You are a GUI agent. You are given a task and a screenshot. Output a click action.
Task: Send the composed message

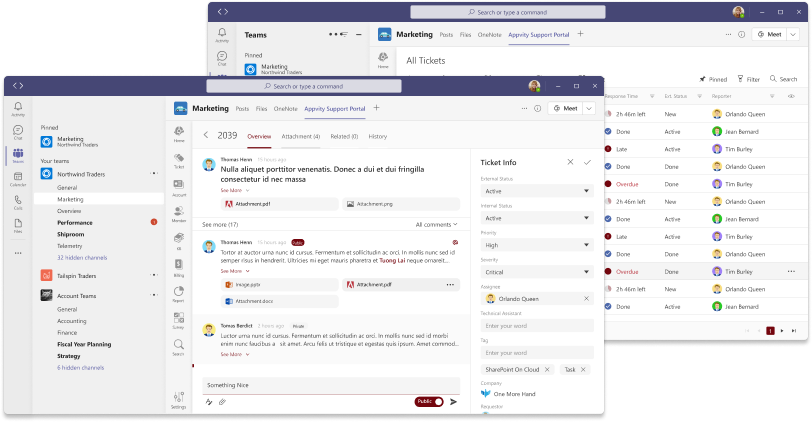[x=454, y=401]
